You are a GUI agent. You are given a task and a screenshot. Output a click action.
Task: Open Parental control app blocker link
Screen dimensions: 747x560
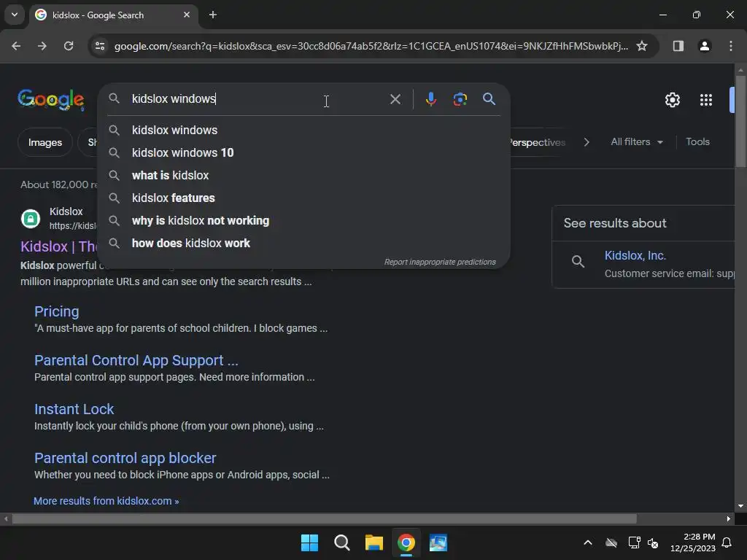point(125,458)
